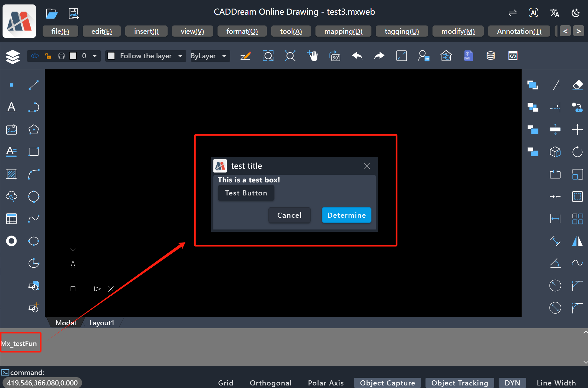
Task: Open the layers stack icon
Action: [x=13, y=57]
